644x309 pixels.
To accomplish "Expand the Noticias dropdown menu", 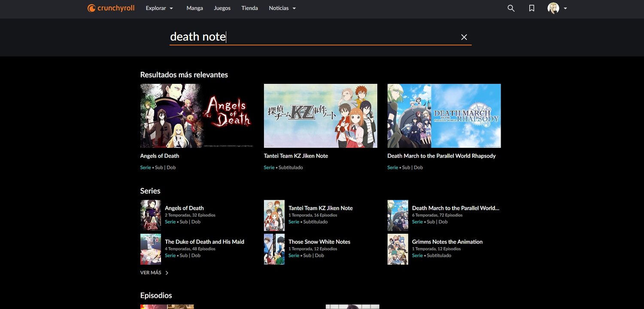I will [x=282, y=8].
